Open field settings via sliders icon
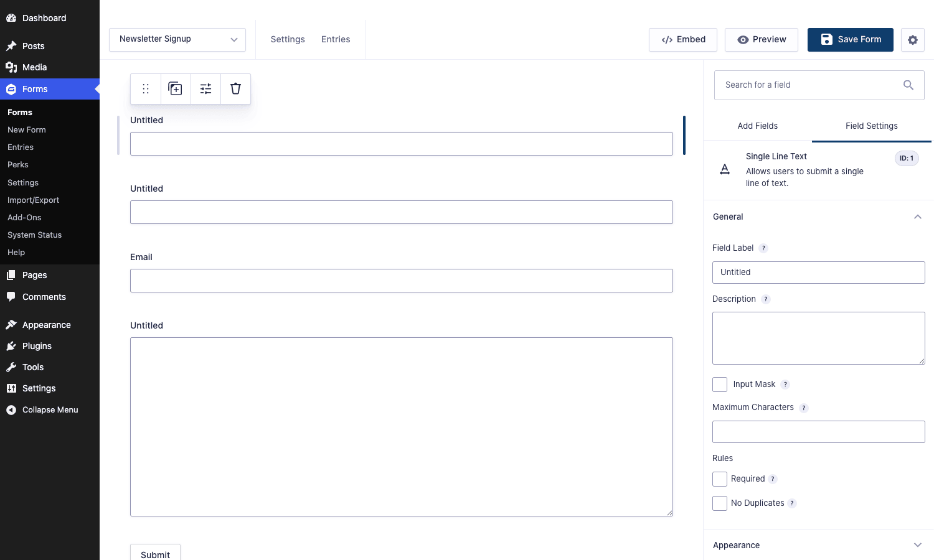 [x=205, y=89]
